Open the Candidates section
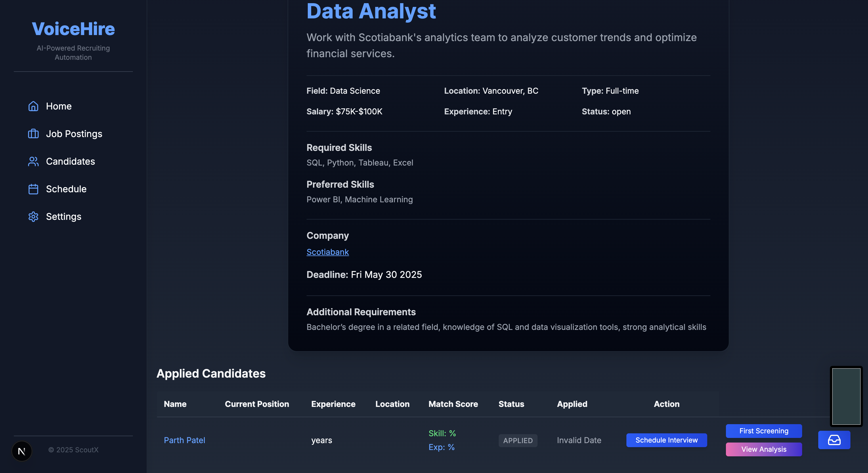 click(x=70, y=161)
